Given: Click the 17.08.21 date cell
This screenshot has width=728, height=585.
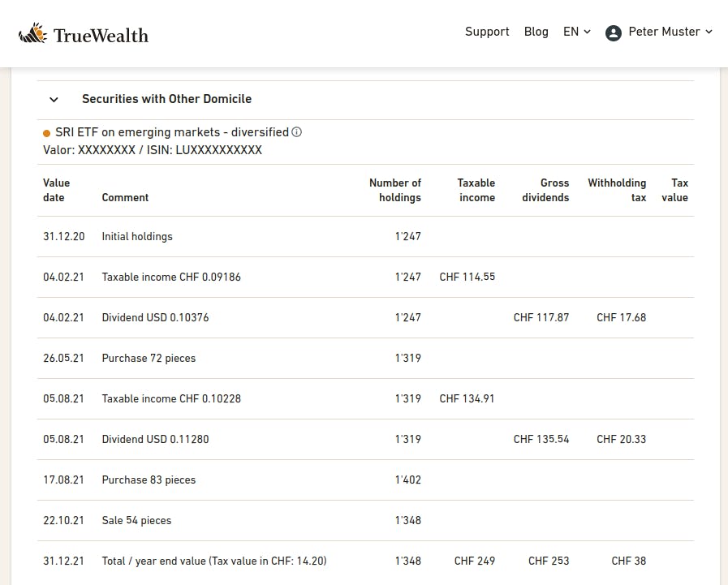Looking at the screenshot, I should [63, 480].
